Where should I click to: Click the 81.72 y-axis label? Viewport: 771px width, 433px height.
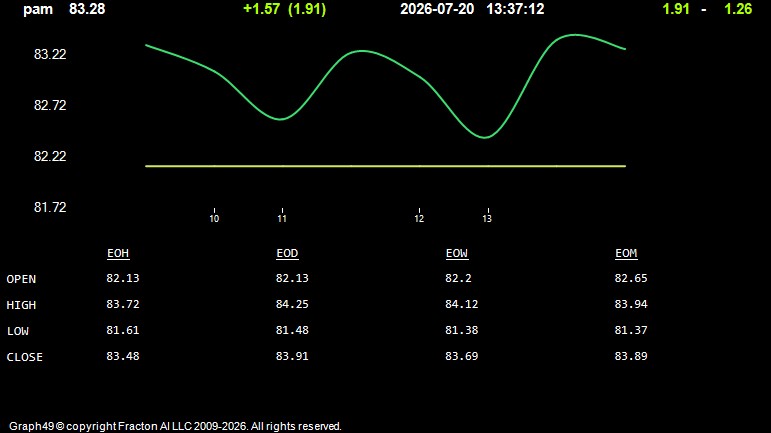coord(50,207)
